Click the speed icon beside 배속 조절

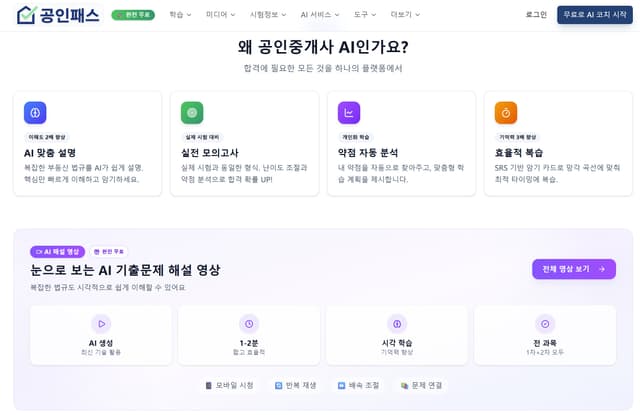coord(341,385)
